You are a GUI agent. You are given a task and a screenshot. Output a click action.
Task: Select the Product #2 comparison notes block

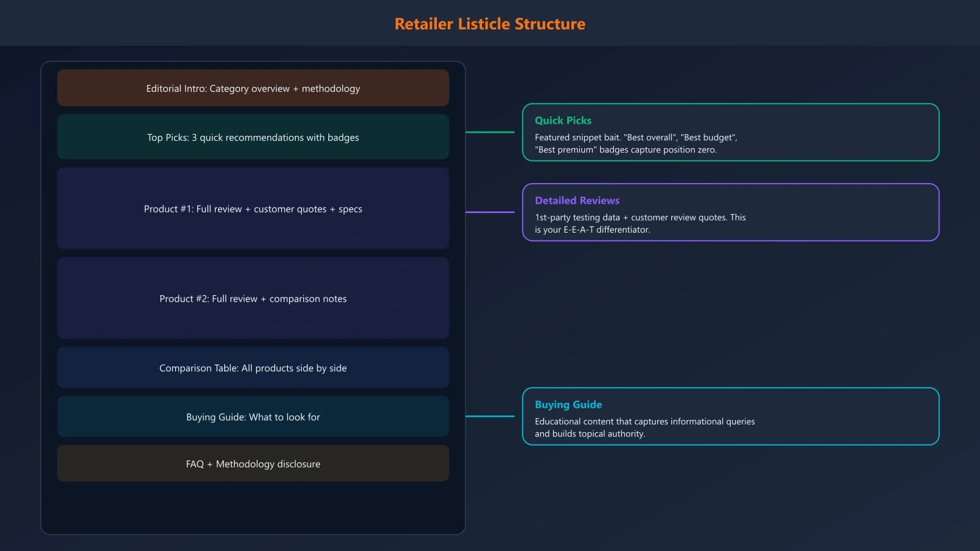coord(253,299)
